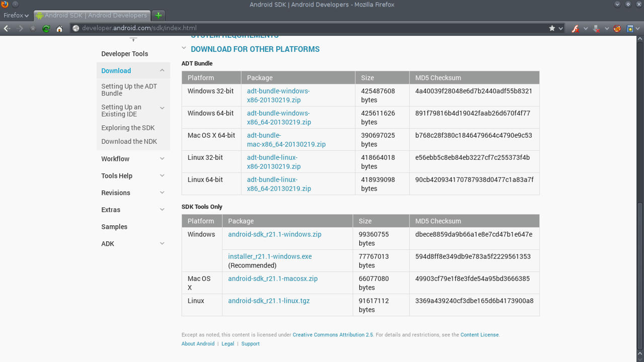Image resolution: width=644 pixels, height=362 pixels.
Task: Bookmark this page with the star icon
Action: point(552,28)
